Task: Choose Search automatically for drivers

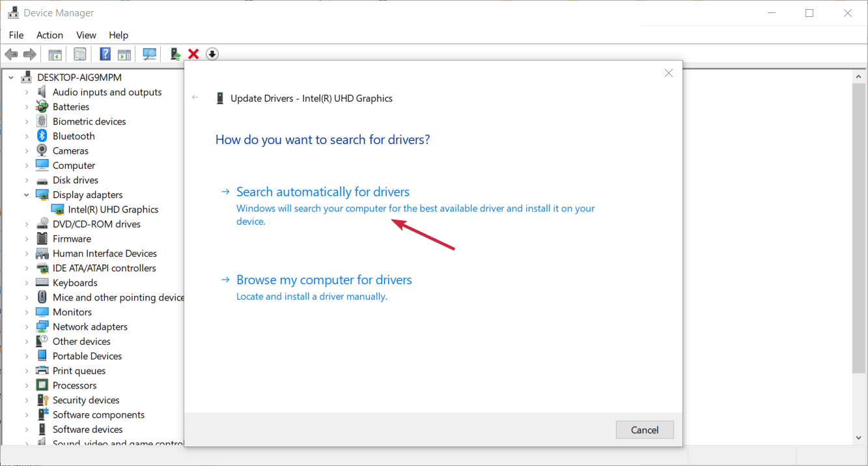Action: pyautogui.click(x=322, y=191)
